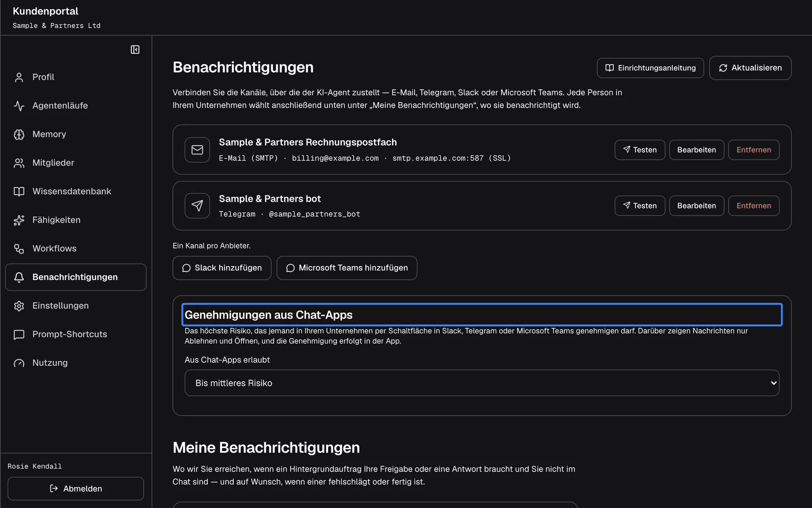Click the Workflows icon in the sidebar
The width and height of the screenshot is (812, 508).
point(19,249)
